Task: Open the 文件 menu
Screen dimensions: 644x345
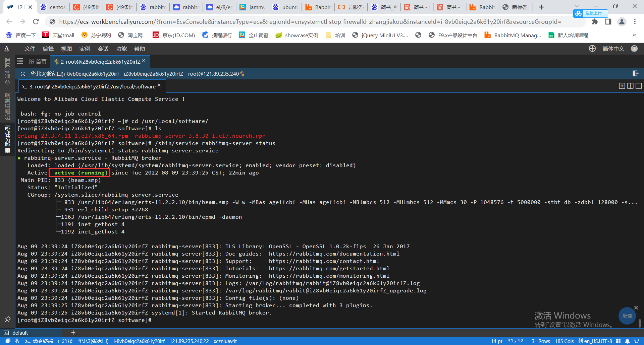Action: [30, 49]
